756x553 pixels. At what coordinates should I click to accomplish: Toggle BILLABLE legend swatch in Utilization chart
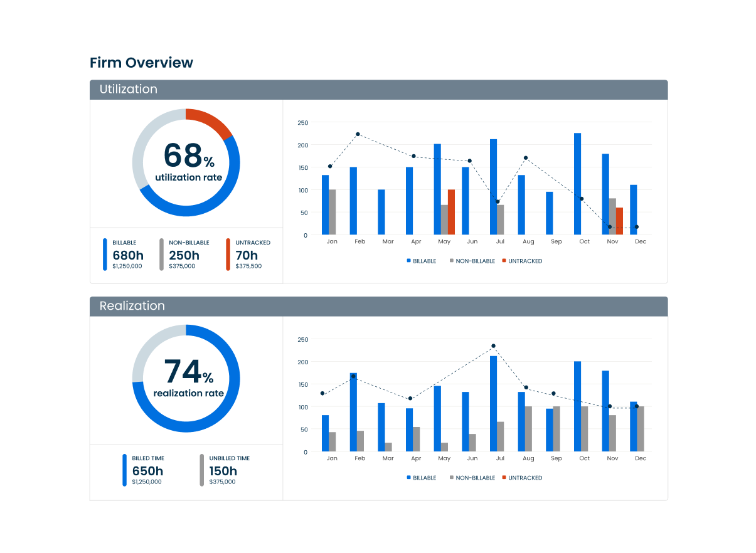click(408, 261)
